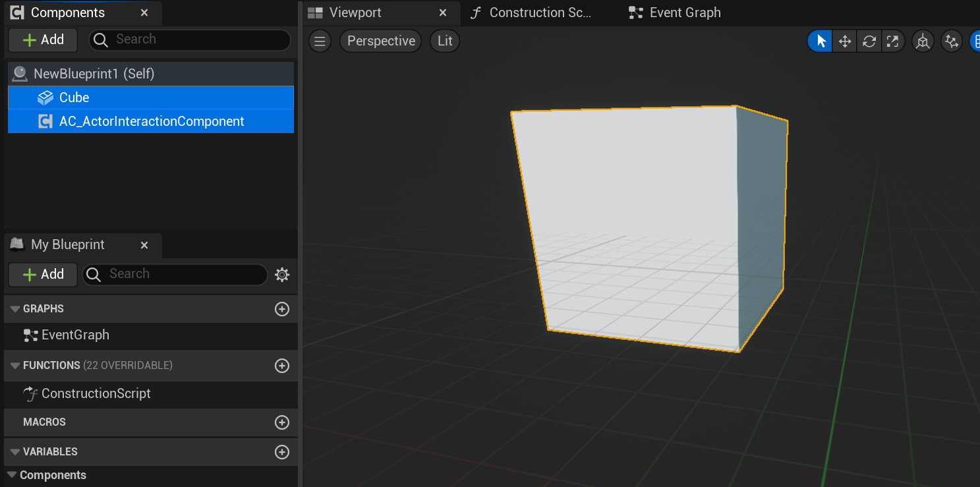Viewport: 980px width, 487px height.
Task: Close the Viewport tab
Action: pos(443,13)
